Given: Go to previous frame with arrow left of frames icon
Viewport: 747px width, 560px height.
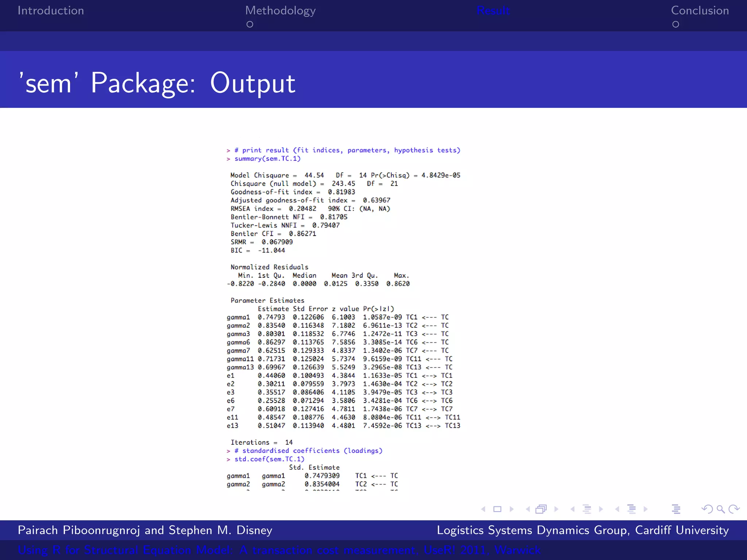Looking at the screenshot, I should (528, 509).
